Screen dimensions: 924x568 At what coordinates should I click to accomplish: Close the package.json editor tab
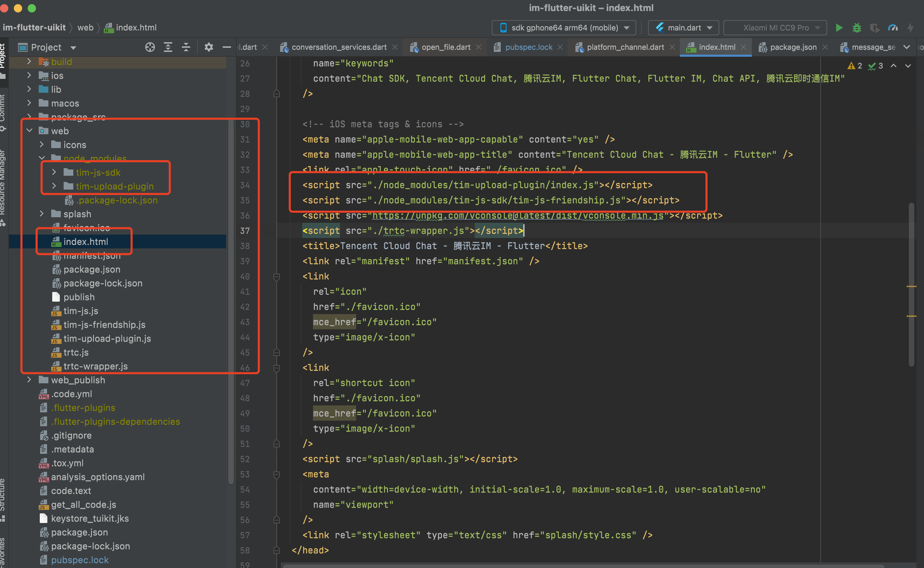click(x=825, y=47)
